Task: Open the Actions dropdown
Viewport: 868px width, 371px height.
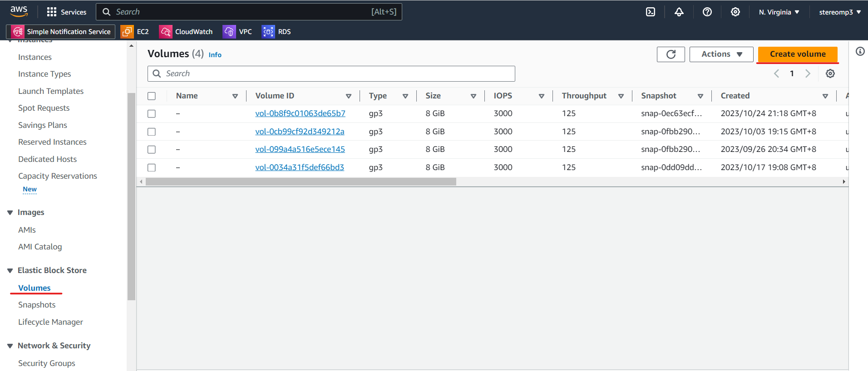Action: 721,54
